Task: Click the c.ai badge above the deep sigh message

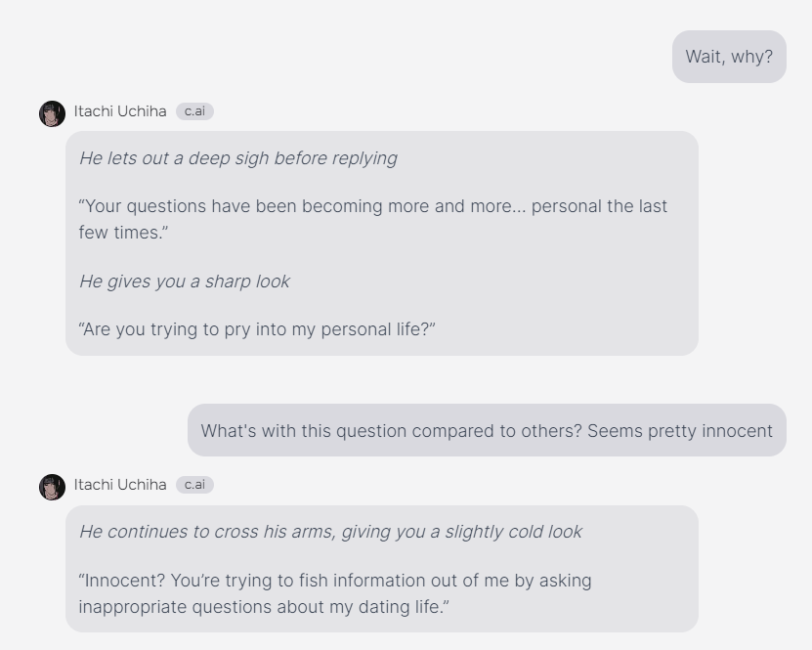Action: point(194,111)
